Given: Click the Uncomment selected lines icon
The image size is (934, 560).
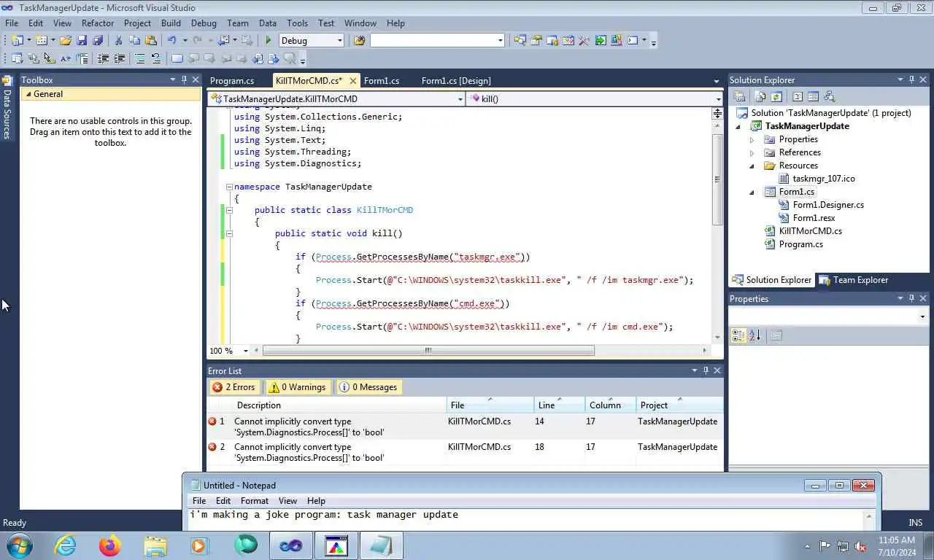Looking at the screenshot, I should [155, 59].
